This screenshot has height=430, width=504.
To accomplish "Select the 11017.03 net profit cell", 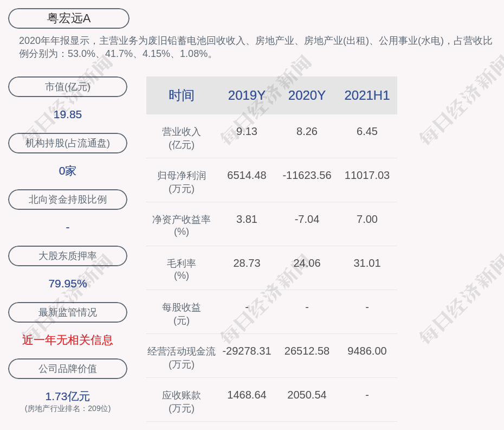I will click(x=367, y=175).
